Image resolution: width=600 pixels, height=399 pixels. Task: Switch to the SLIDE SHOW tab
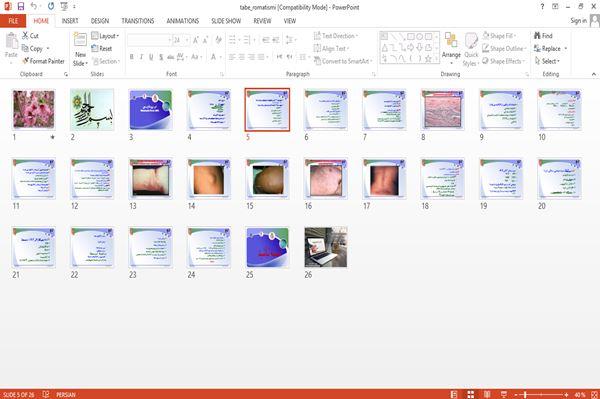pyautogui.click(x=226, y=21)
